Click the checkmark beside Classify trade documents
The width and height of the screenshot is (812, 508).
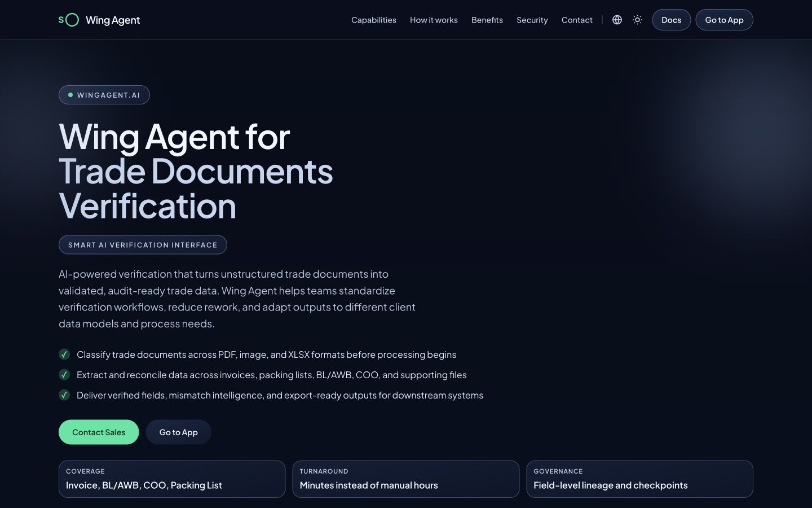tap(64, 354)
